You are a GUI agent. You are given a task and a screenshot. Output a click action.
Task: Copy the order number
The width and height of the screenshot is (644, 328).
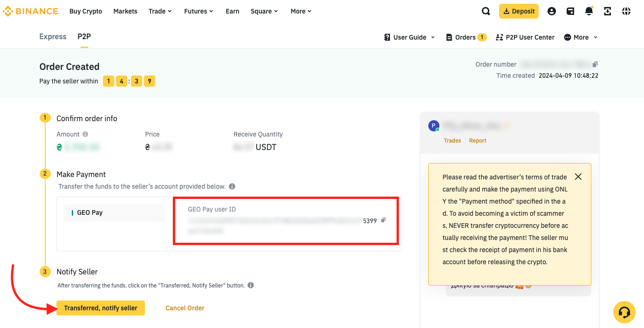[x=595, y=64]
